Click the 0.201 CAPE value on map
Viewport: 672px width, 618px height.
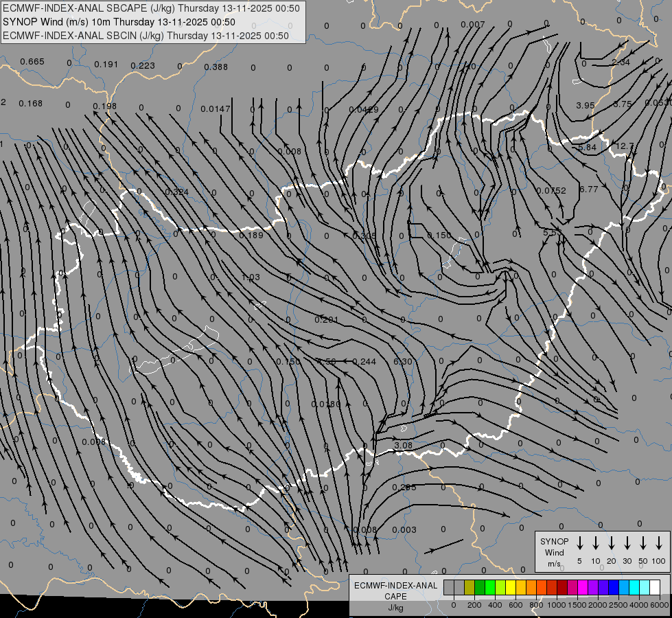pos(327,319)
